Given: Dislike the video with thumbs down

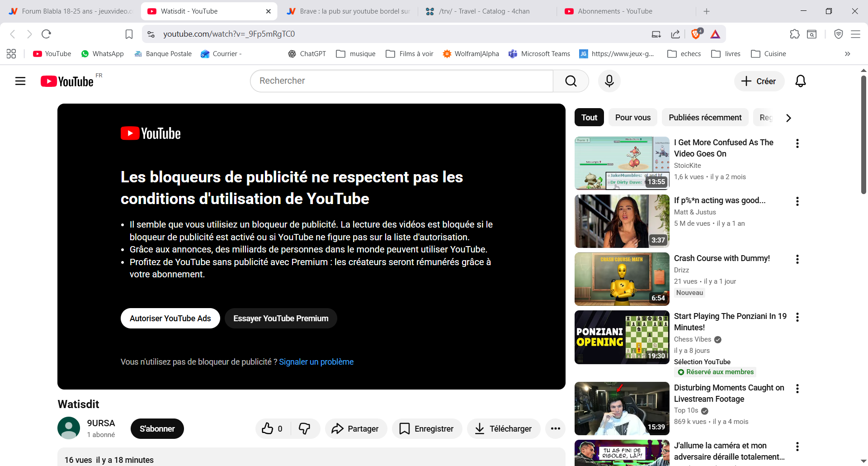Looking at the screenshot, I should 305,428.
